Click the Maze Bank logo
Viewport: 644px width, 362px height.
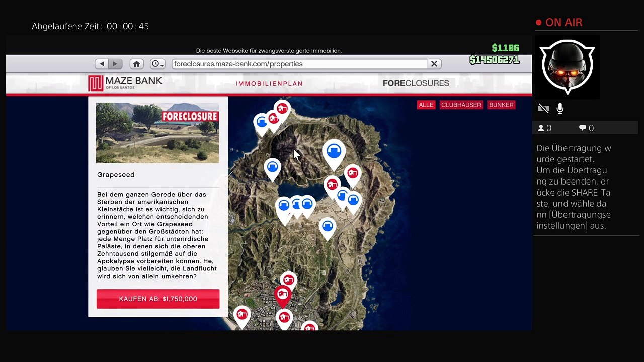coord(125,83)
